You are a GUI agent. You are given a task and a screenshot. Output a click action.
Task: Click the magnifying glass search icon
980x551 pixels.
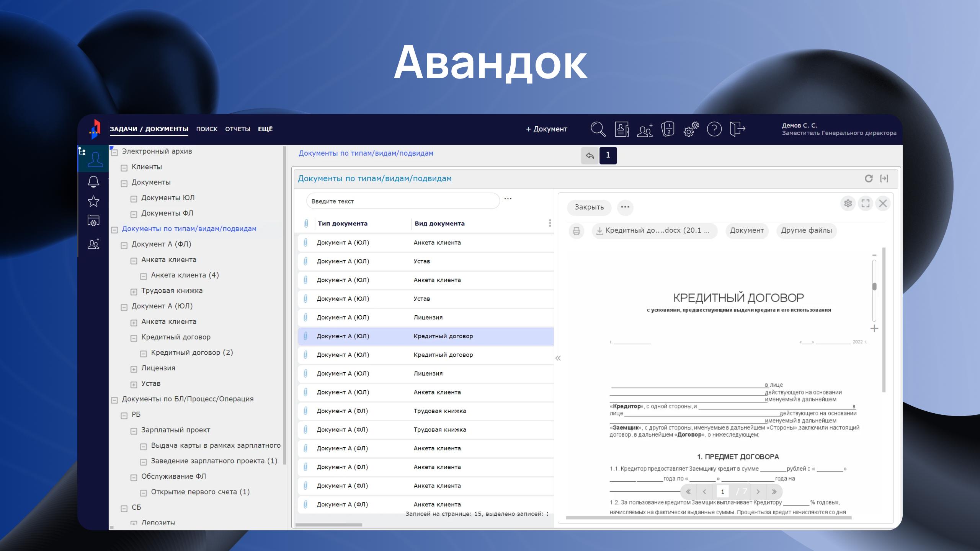598,129
